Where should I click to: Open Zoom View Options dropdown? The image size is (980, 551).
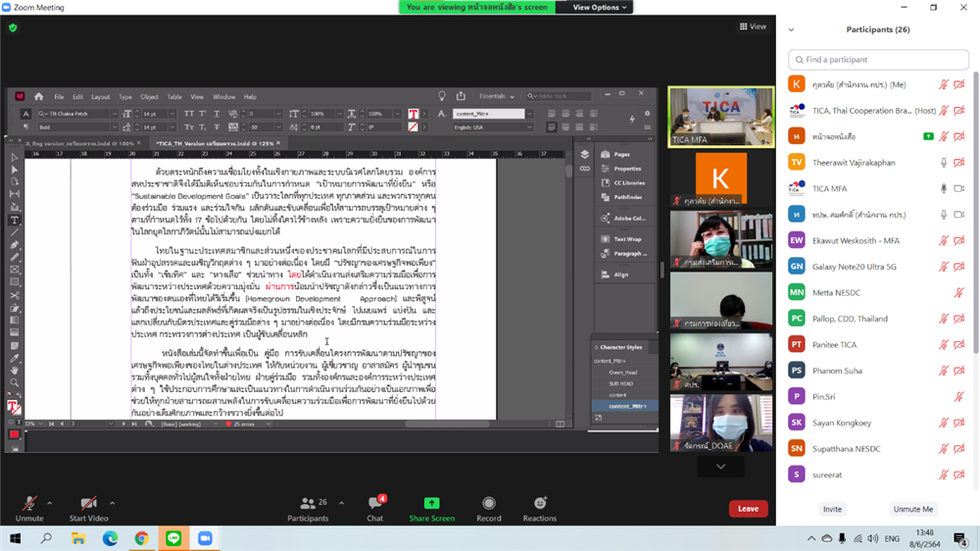pos(599,8)
